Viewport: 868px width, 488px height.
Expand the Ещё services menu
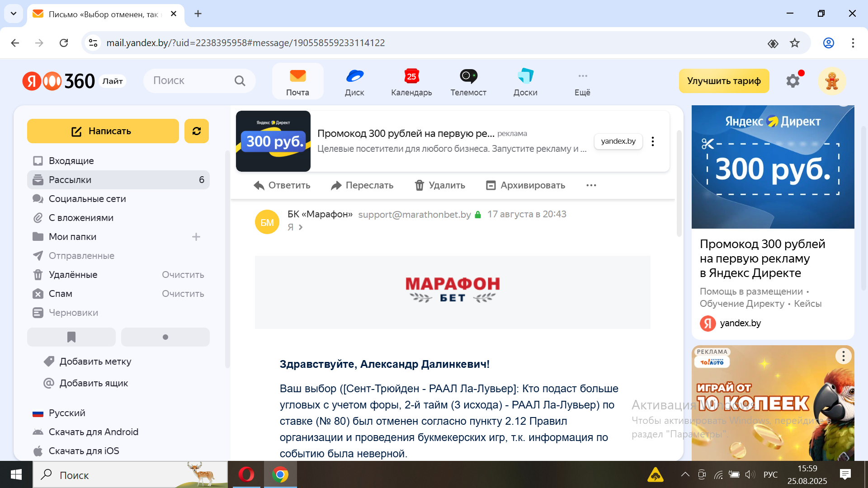tap(582, 82)
